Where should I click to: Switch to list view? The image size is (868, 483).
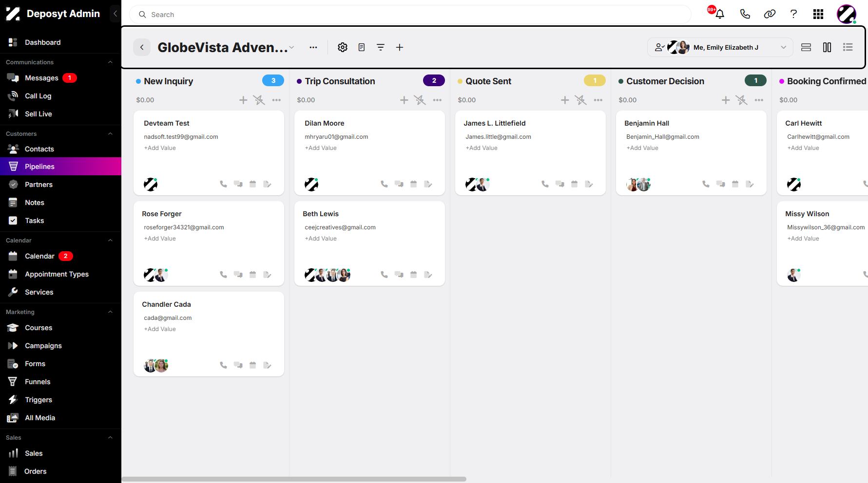(x=848, y=47)
